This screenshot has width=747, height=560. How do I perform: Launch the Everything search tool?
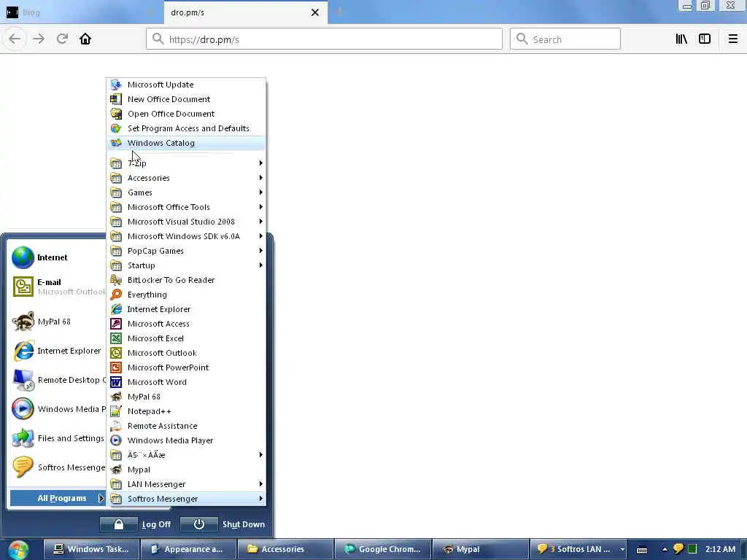point(186,295)
